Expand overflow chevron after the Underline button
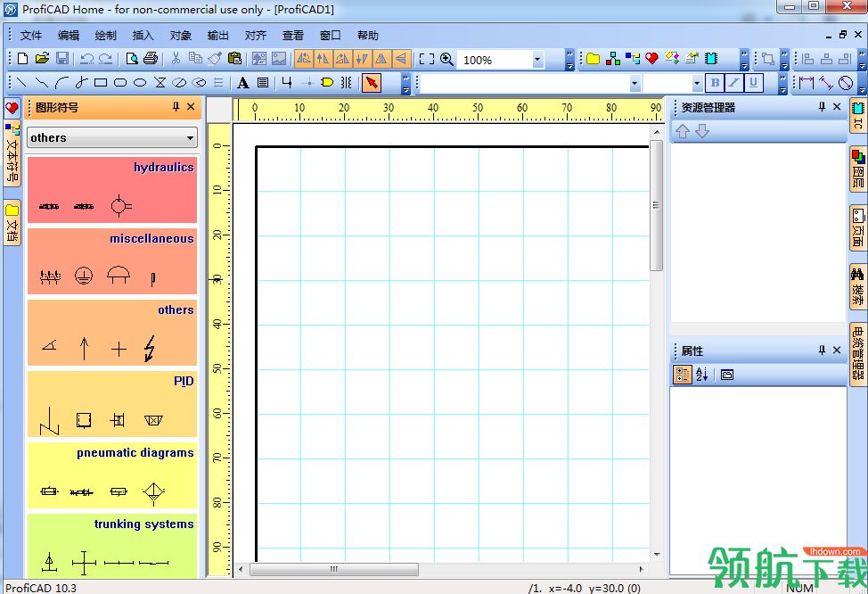Screen dimensions: 868x594 782,83
